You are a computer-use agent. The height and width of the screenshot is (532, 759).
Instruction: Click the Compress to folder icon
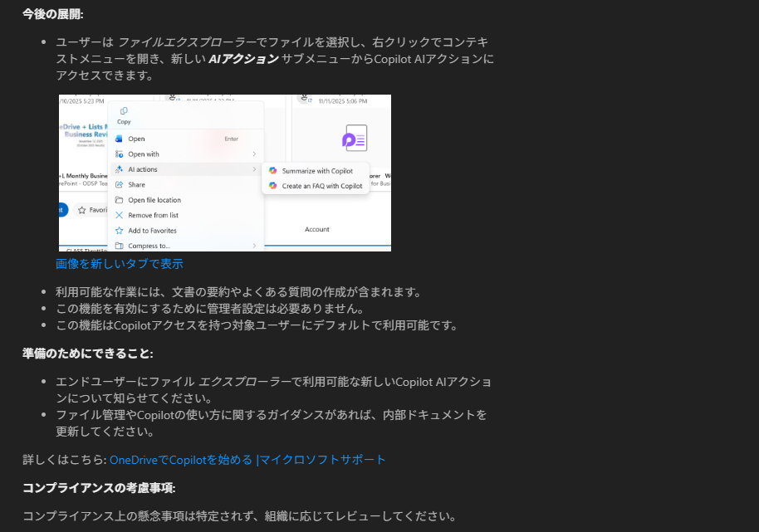[x=120, y=246]
